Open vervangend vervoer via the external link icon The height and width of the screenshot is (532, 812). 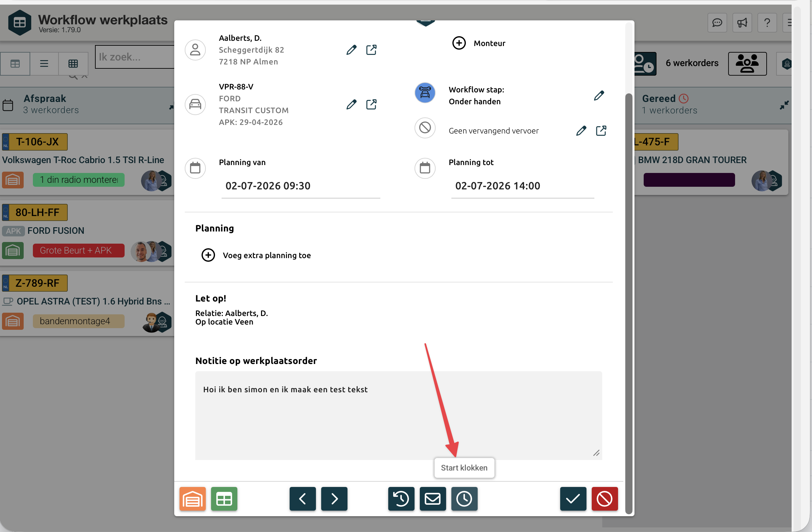pos(601,131)
